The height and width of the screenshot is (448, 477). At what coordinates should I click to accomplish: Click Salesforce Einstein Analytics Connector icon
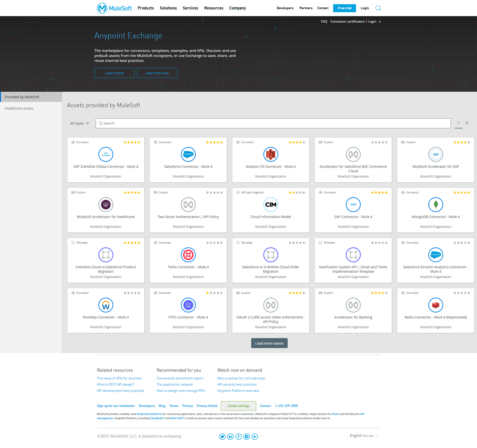tap(436, 255)
